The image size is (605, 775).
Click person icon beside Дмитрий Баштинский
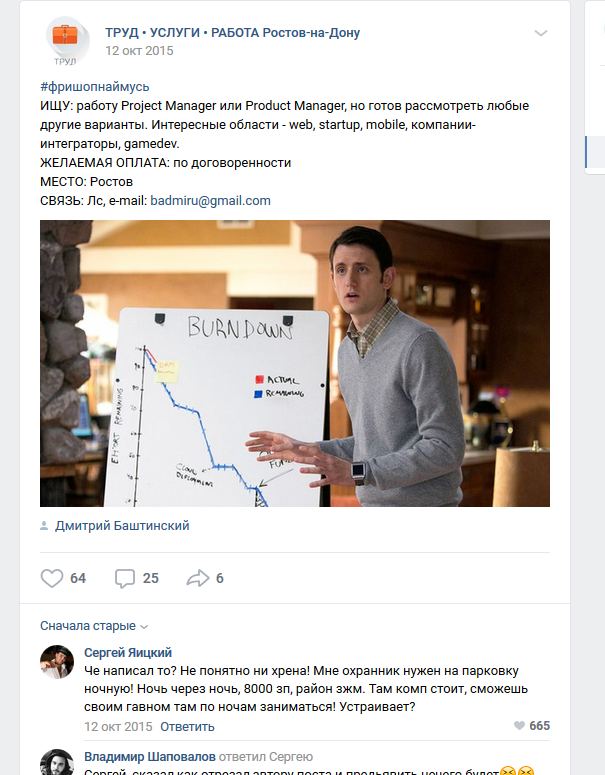tap(44, 525)
